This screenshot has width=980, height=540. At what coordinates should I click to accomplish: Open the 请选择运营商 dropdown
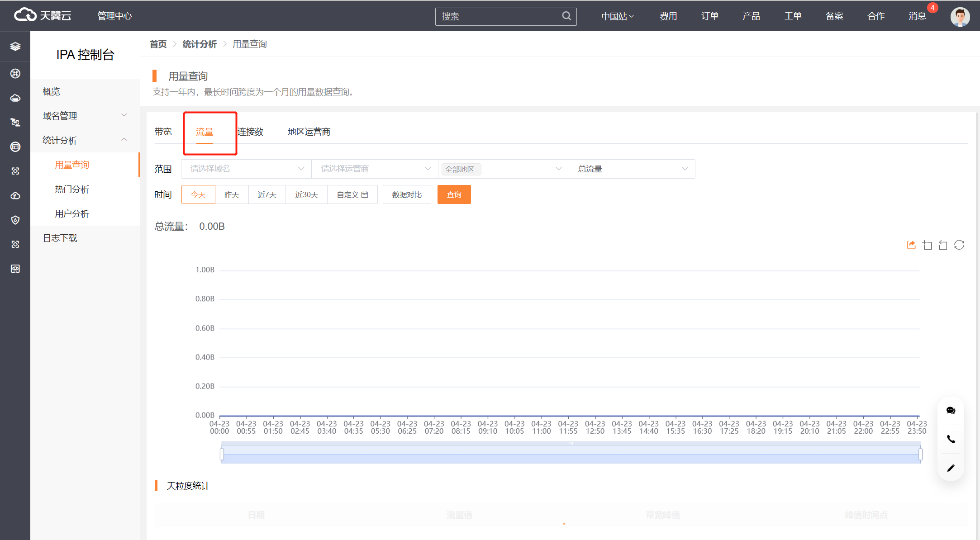pyautogui.click(x=375, y=169)
